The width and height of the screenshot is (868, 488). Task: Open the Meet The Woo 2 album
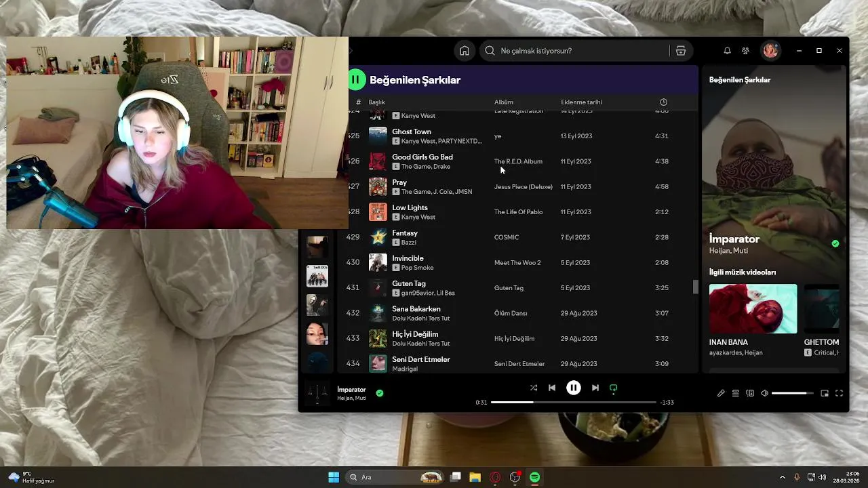[x=517, y=262]
